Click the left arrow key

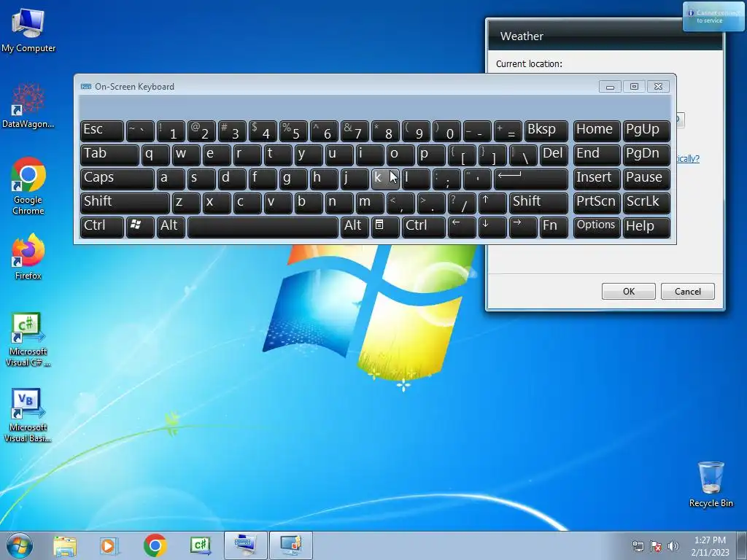pyautogui.click(x=462, y=227)
